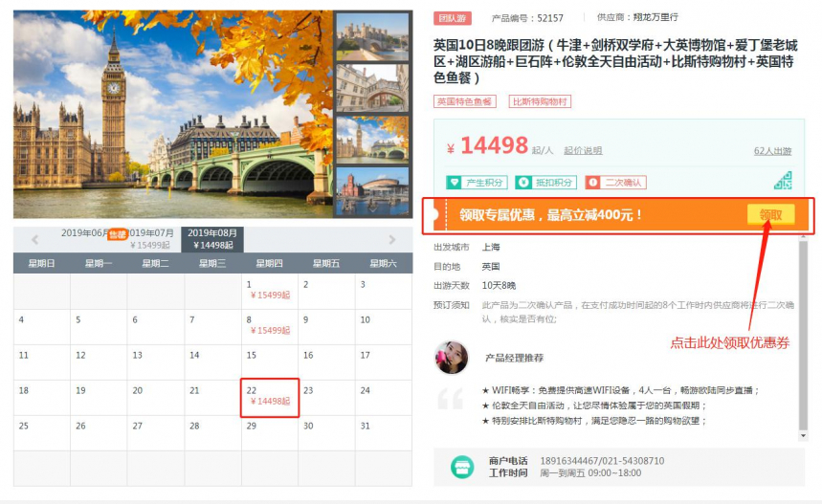Select the 2019年07月 month tab
Viewport: 822px width, 504px height.
point(150,239)
